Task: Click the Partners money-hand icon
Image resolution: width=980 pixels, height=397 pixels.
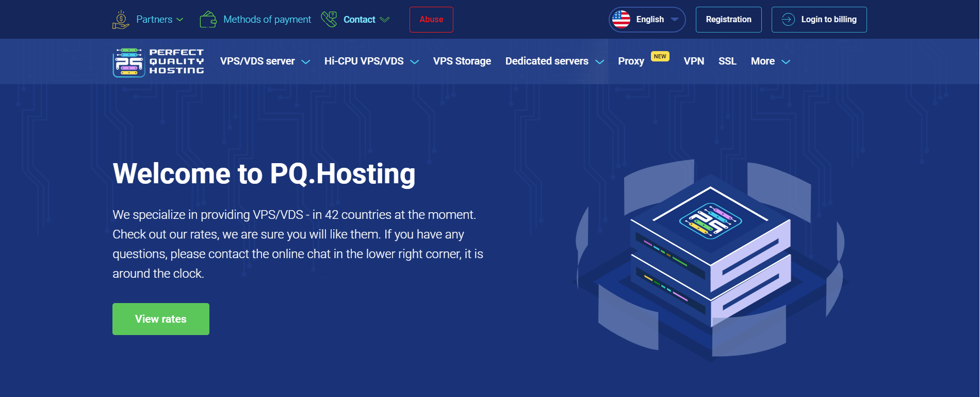Action: [121, 20]
